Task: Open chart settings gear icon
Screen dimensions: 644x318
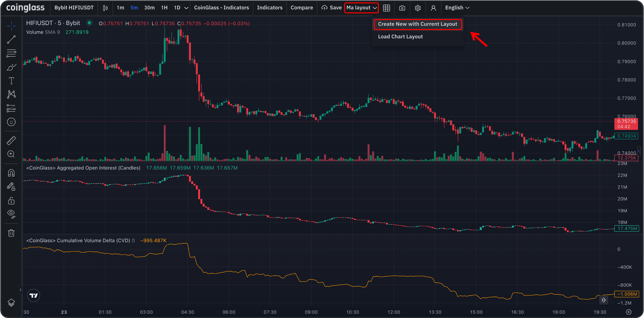Action: point(418,8)
